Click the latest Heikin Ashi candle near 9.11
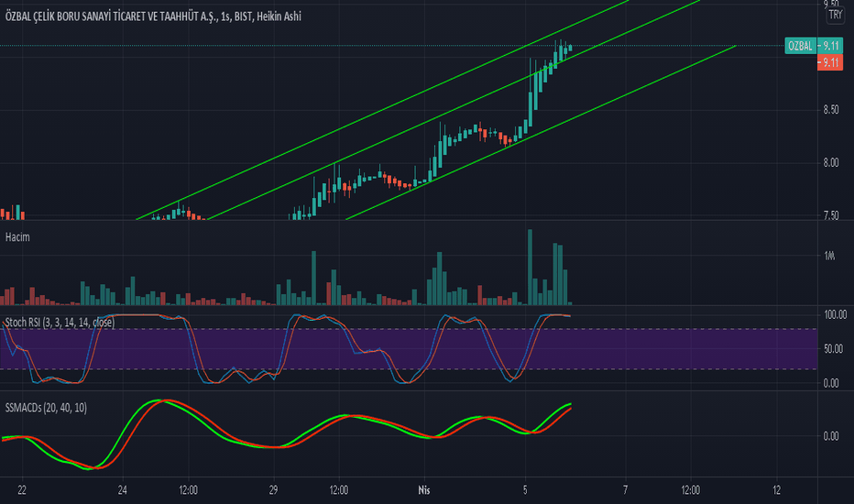This screenshot has width=854, height=504. coord(570,48)
